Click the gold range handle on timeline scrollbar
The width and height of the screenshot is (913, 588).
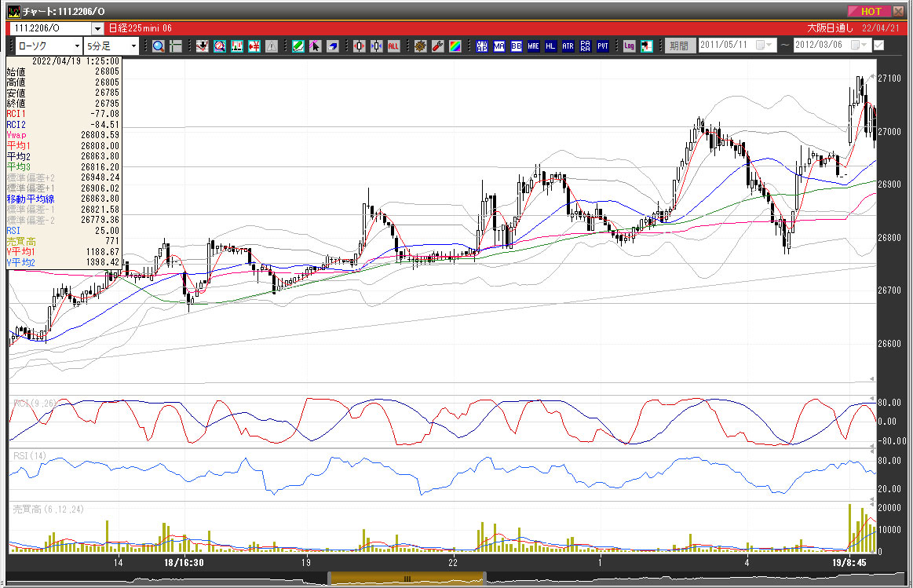point(406,579)
